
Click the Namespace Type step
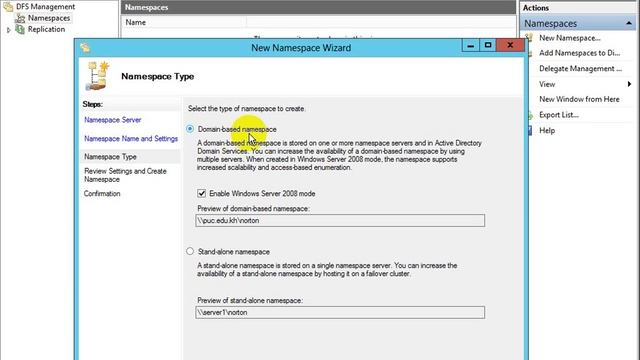pos(110,157)
